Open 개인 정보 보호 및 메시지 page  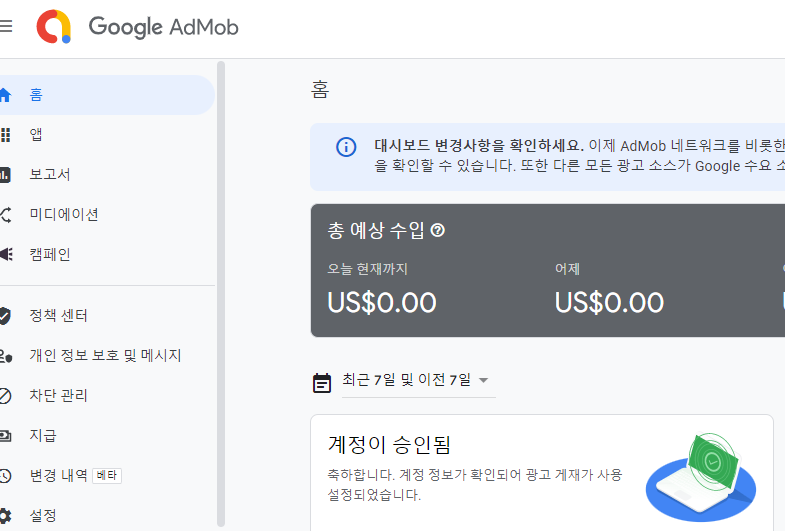click(x=105, y=356)
